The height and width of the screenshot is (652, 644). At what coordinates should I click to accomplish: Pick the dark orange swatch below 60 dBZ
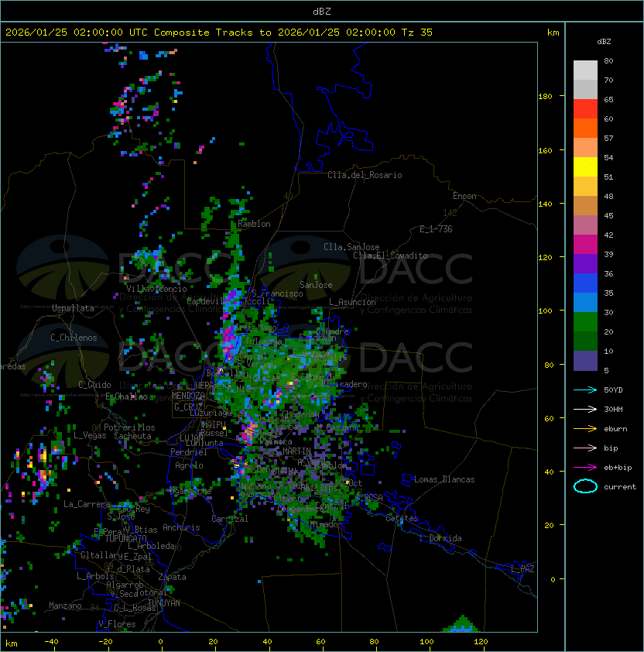585,128
